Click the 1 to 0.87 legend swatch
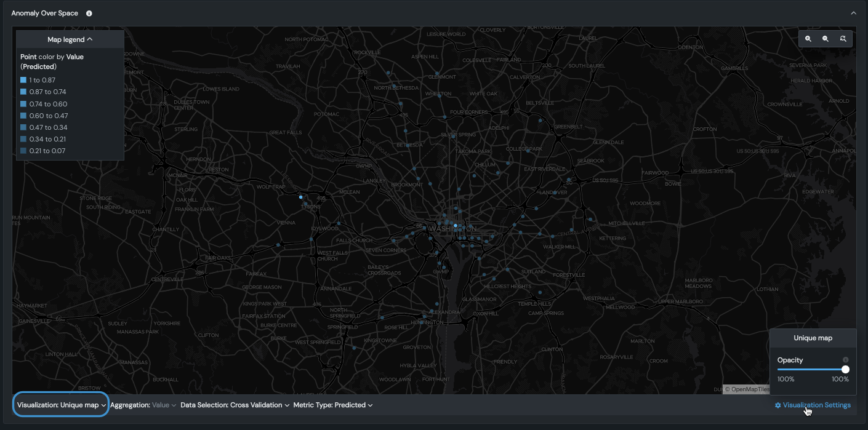 click(x=23, y=81)
